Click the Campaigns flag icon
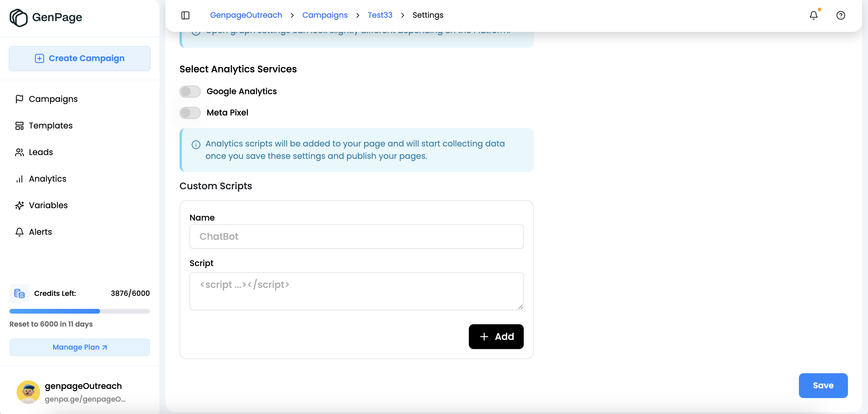The image size is (868, 414). [x=19, y=99]
